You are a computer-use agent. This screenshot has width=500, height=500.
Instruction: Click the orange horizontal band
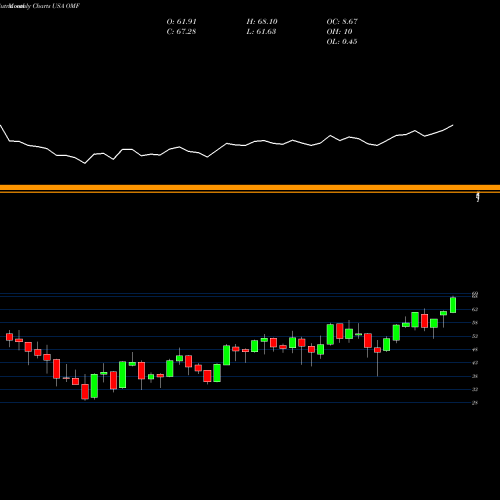click(250, 189)
